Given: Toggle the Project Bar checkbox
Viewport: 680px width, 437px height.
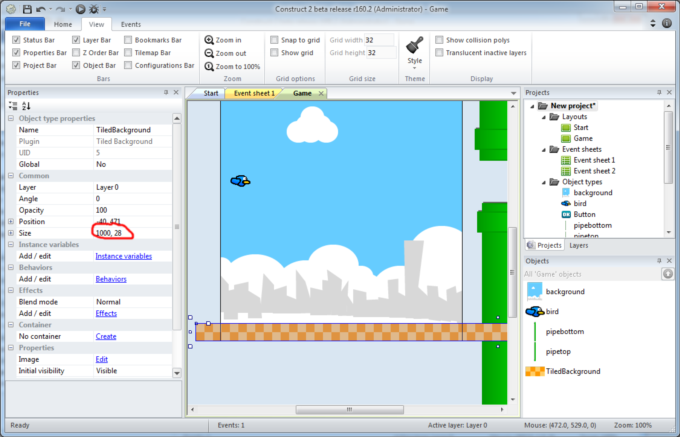Looking at the screenshot, I should point(16,65).
